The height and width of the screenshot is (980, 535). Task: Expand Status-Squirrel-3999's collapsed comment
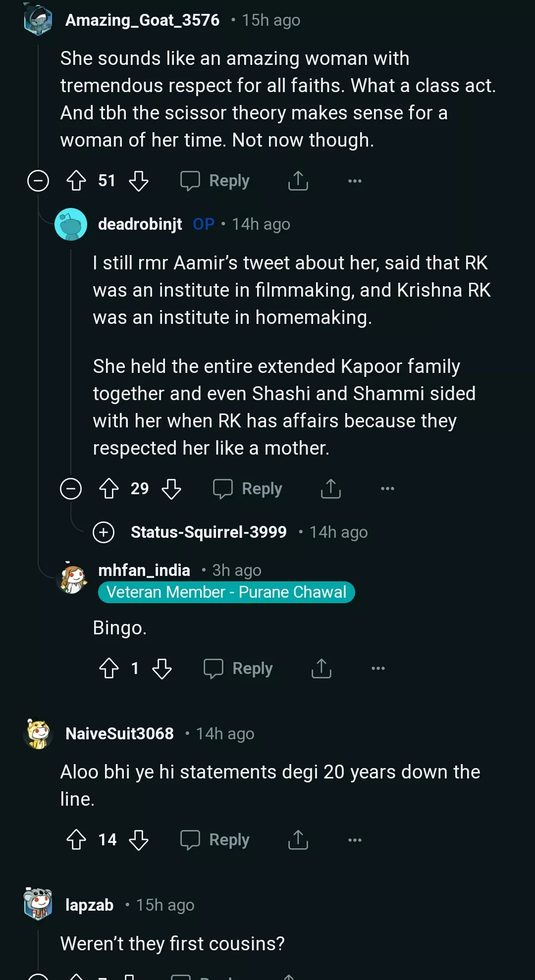pyautogui.click(x=104, y=532)
